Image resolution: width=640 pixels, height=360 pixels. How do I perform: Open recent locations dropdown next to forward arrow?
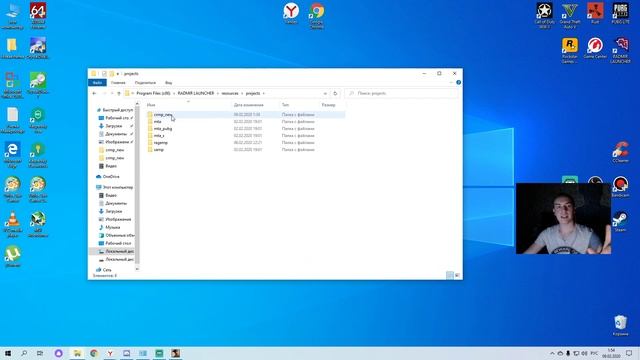tap(112, 93)
